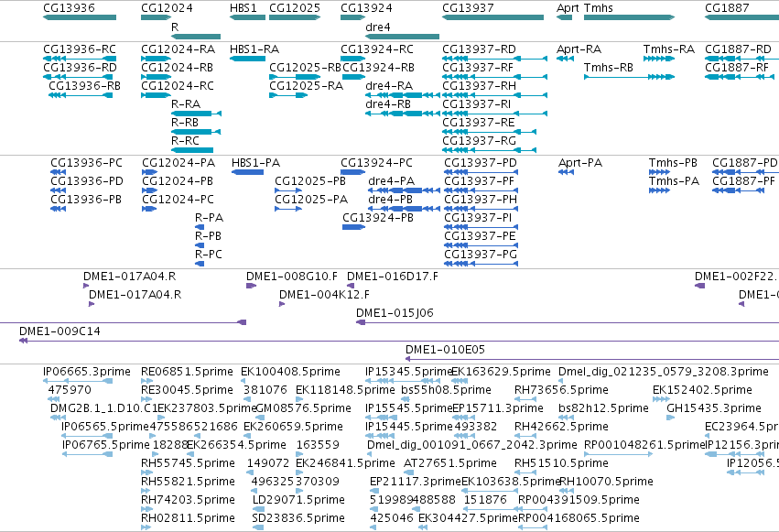Open the DME1-010E05 clone label

tap(445, 350)
